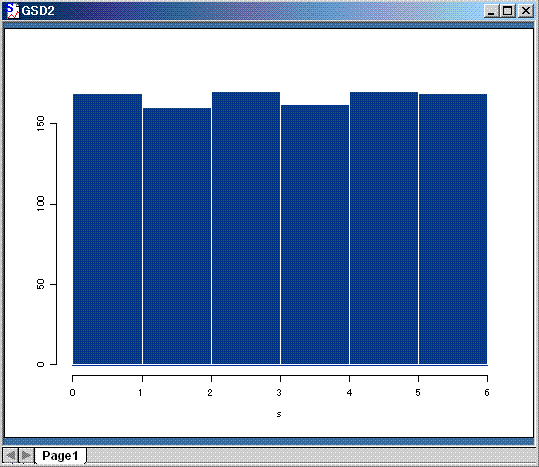The image size is (539, 467).
Task: Click the x-axis tick label 3
Action: [279, 392]
